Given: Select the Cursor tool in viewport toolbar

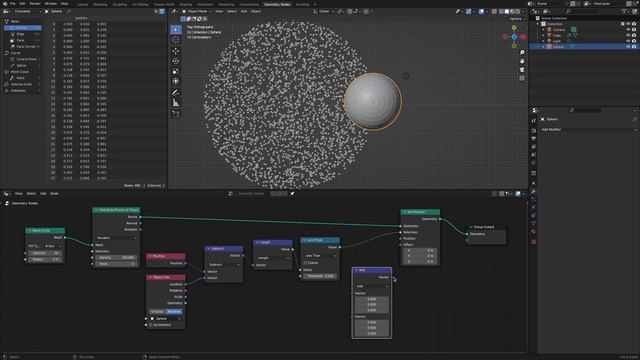Looking at the screenshot, I should point(176,40).
